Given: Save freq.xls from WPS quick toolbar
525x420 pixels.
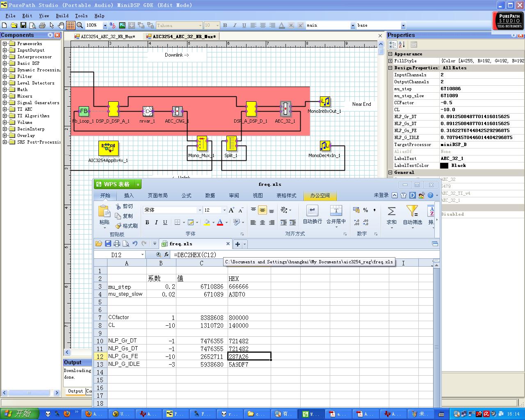Looking at the screenshot, I should tap(108, 244).
